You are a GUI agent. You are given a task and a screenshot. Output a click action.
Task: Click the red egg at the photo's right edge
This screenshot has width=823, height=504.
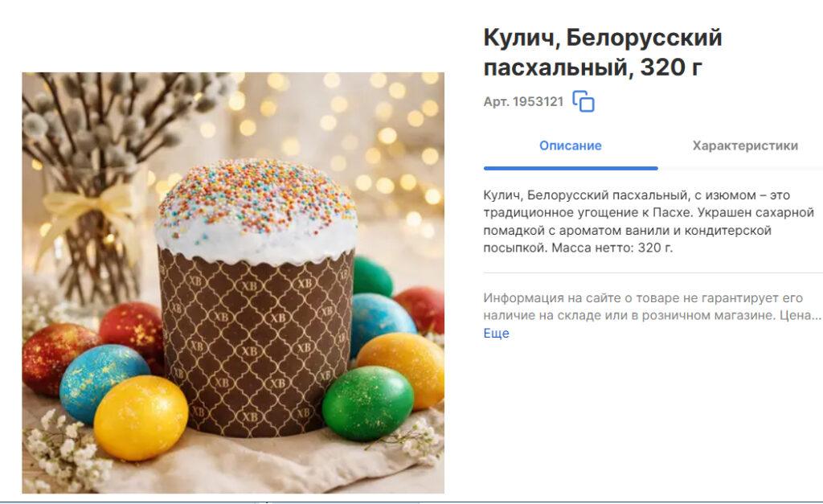421,308
